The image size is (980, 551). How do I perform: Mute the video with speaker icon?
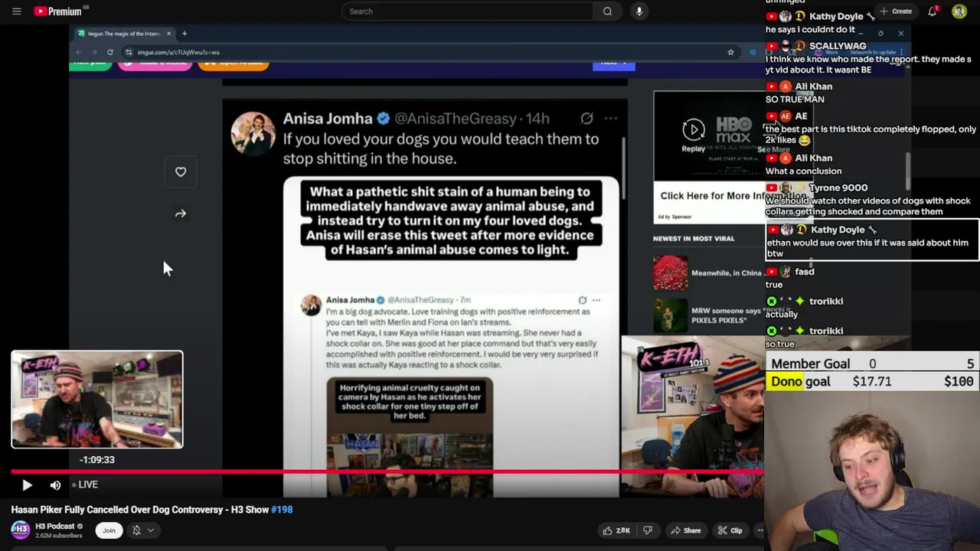tap(55, 484)
